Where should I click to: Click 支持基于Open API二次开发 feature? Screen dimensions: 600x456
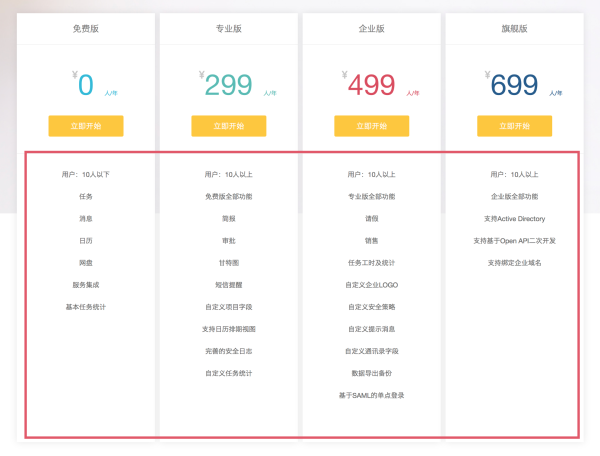[514, 241]
